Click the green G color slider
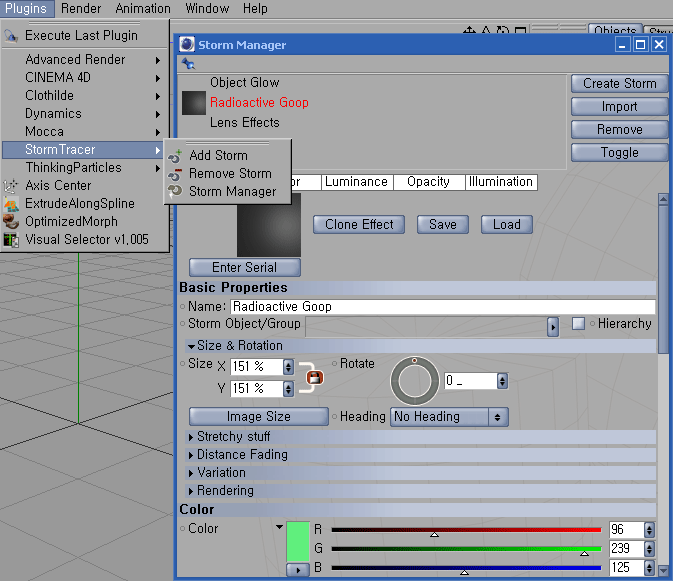The width and height of the screenshot is (673, 581). [466, 550]
